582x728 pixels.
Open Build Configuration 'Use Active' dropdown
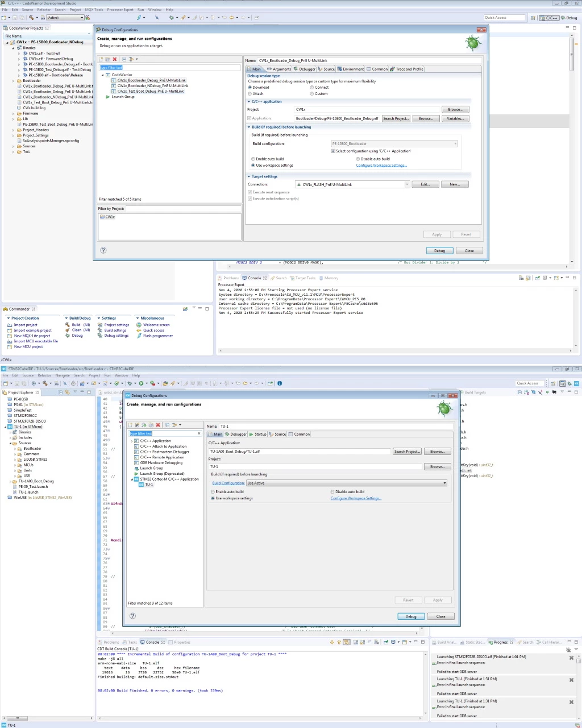347,483
